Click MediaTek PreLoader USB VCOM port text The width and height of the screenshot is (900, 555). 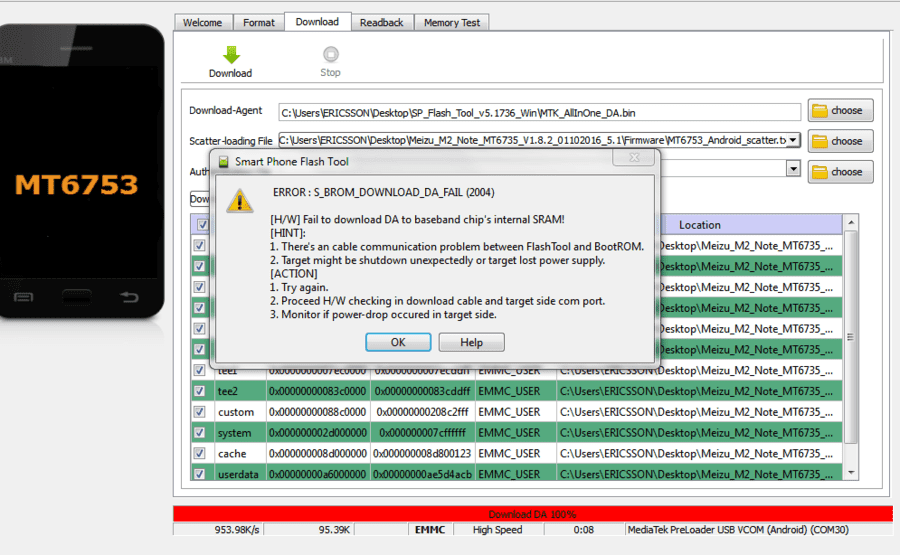tap(738, 530)
